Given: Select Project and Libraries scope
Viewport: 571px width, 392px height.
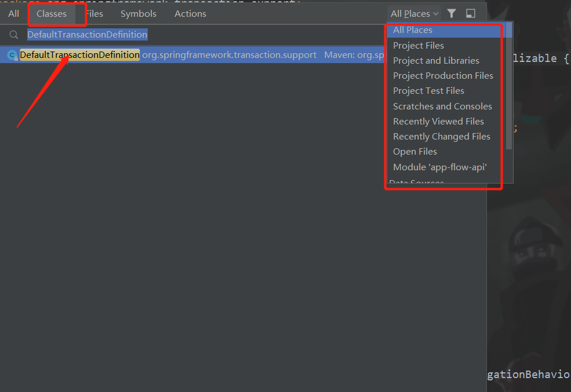Looking at the screenshot, I should point(436,60).
